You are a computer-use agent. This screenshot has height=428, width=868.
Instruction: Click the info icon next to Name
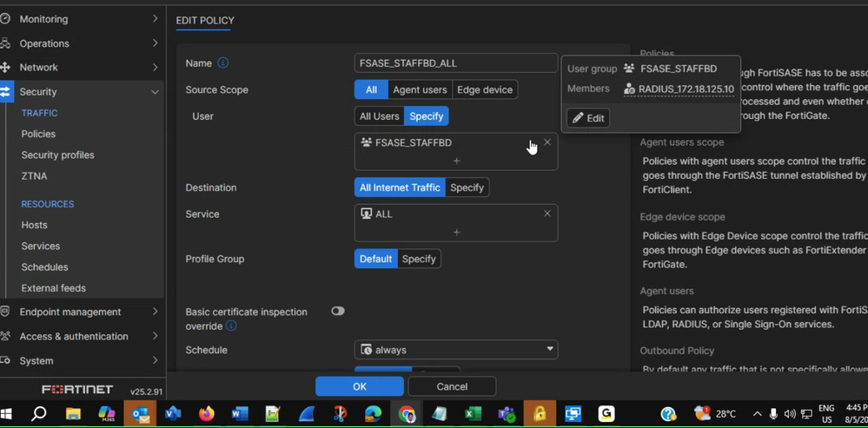pyautogui.click(x=223, y=63)
